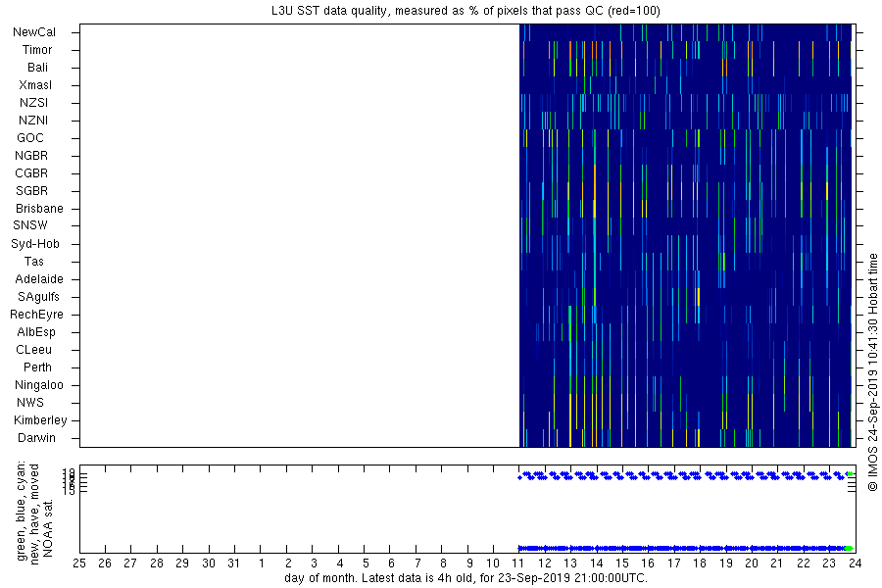Click day 23 on the x-axis
Screen dimensions: 882x588
tap(829, 563)
